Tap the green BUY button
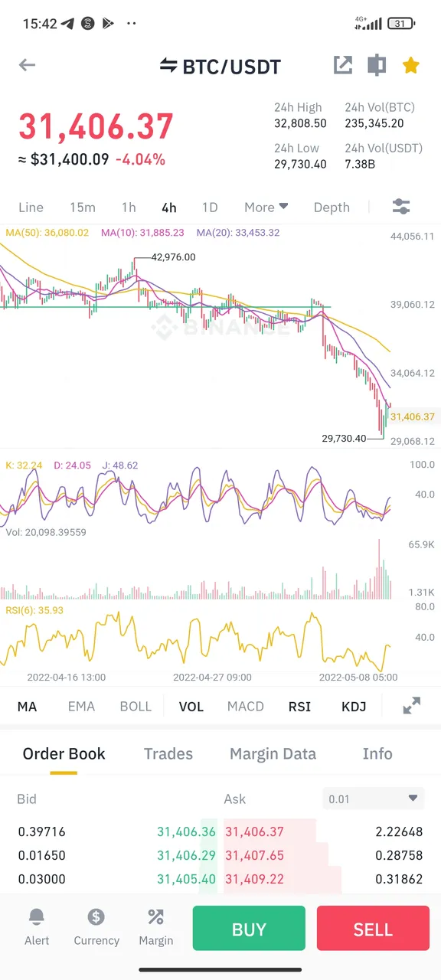 [249, 929]
